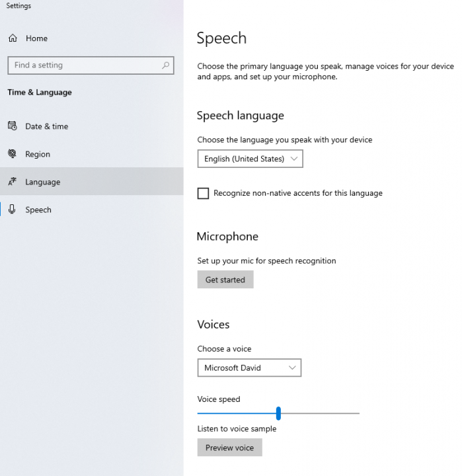
Task: Click the Speech microphone icon in sidebar
Action: 12,210
